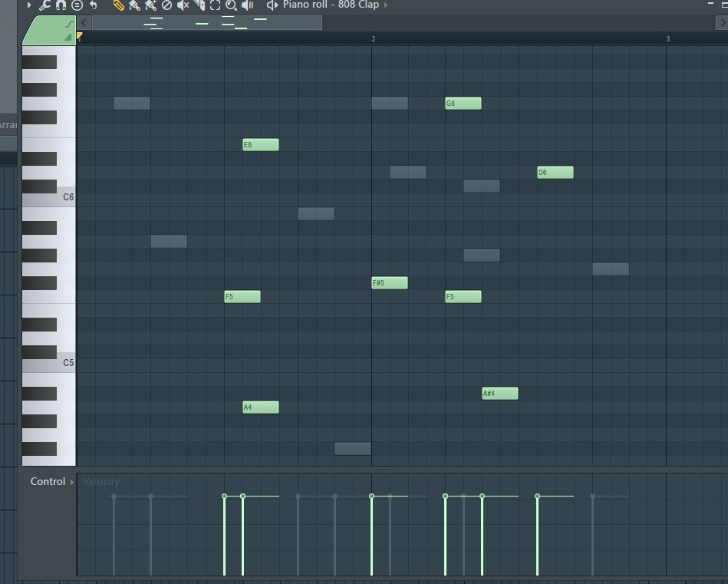728x584 pixels.
Task: Open the Zoom tool
Action: 230,5
